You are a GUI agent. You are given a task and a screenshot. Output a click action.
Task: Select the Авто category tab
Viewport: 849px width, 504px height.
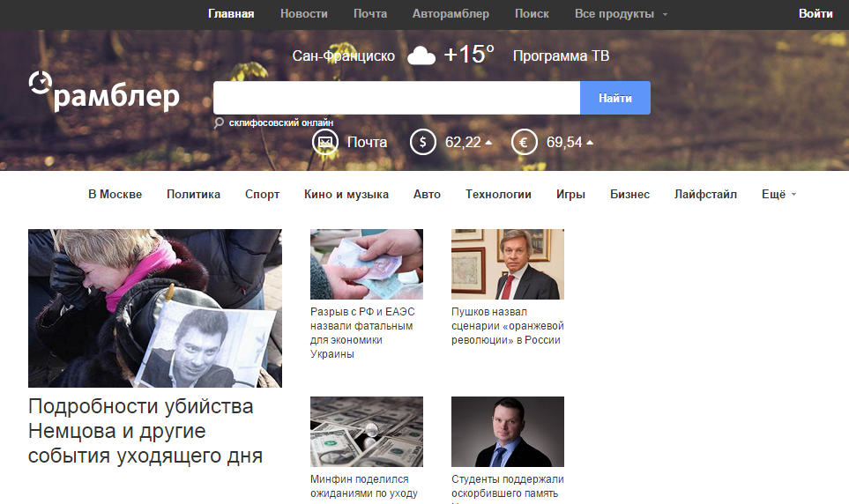[x=428, y=195]
